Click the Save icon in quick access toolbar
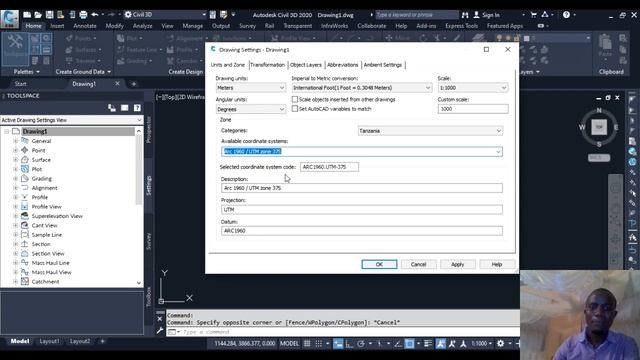The width and height of the screenshot is (640, 360). 49,15
